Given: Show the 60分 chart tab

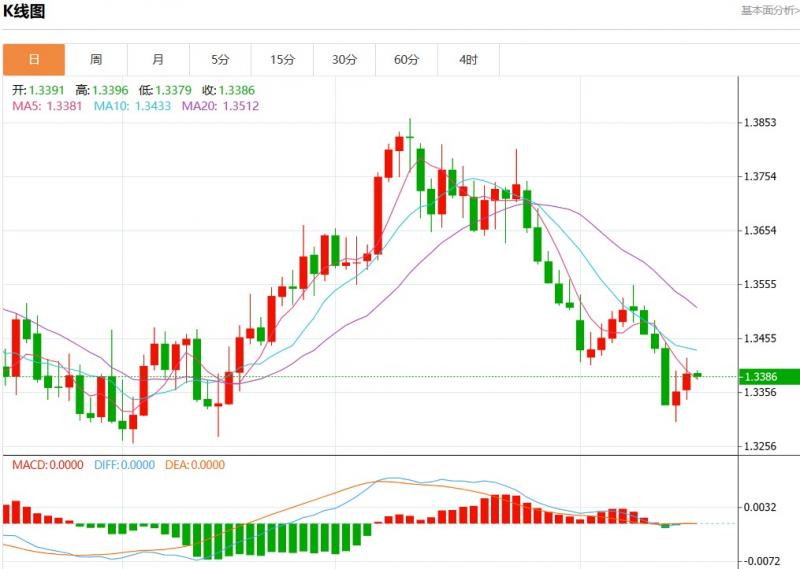Looking at the screenshot, I should click(406, 60).
